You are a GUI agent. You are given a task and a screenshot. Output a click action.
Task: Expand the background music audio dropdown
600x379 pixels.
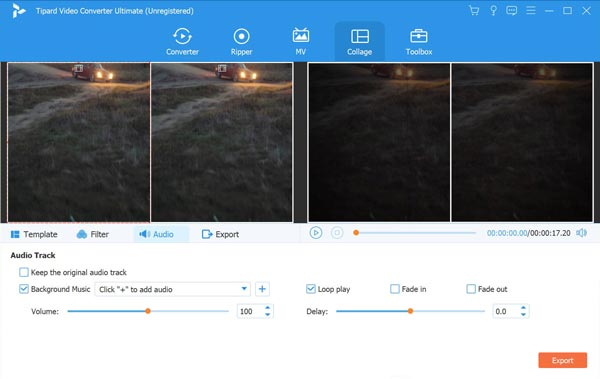coord(244,289)
